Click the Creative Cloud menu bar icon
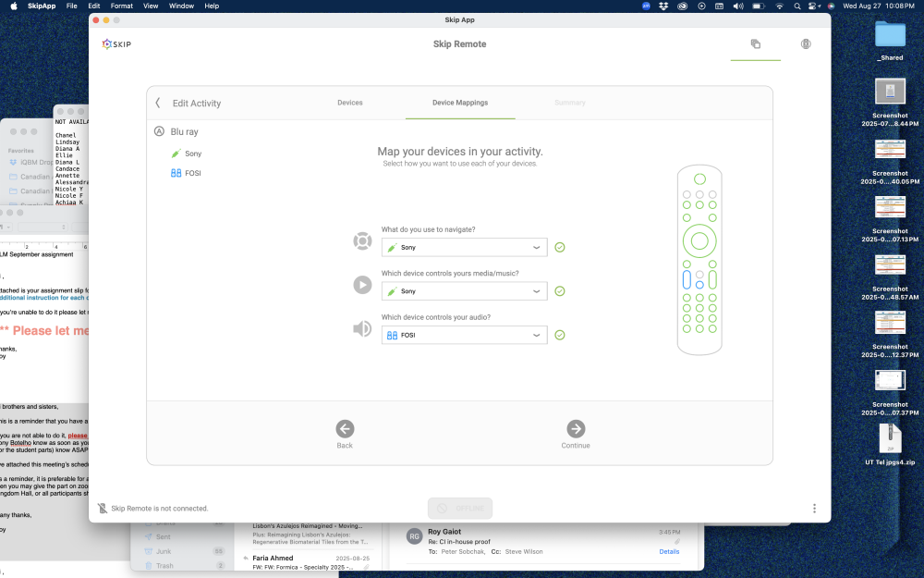The height and width of the screenshot is (578, 924). 683,6
